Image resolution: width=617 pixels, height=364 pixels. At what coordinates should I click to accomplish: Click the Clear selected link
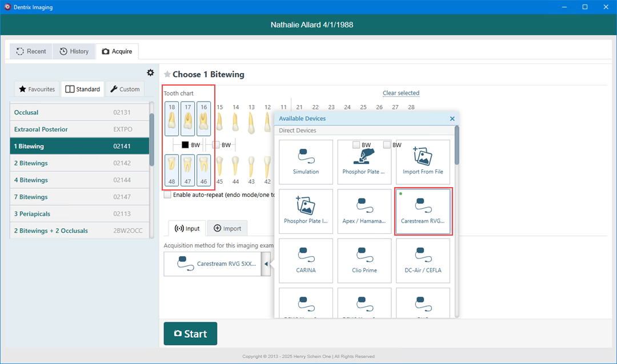click(x=400, y=93)
